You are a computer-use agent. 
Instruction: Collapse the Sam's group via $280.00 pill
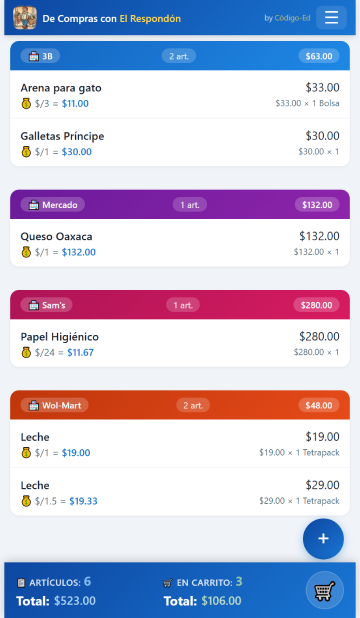tap(316, 305)
